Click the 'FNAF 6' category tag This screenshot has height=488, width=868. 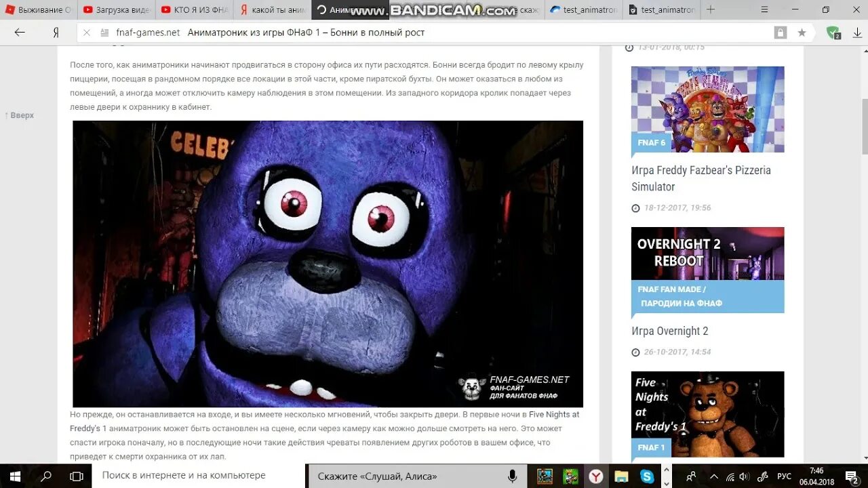(652, 142)
